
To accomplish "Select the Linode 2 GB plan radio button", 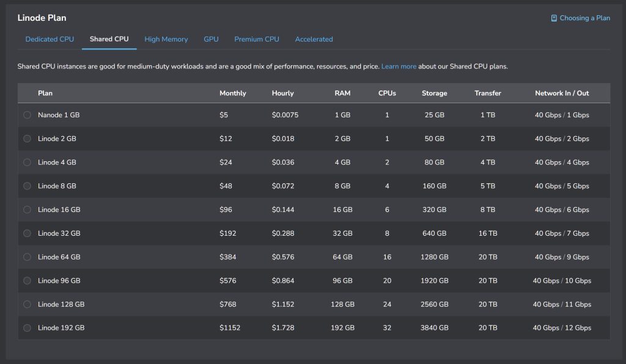I will pos(27,139).
